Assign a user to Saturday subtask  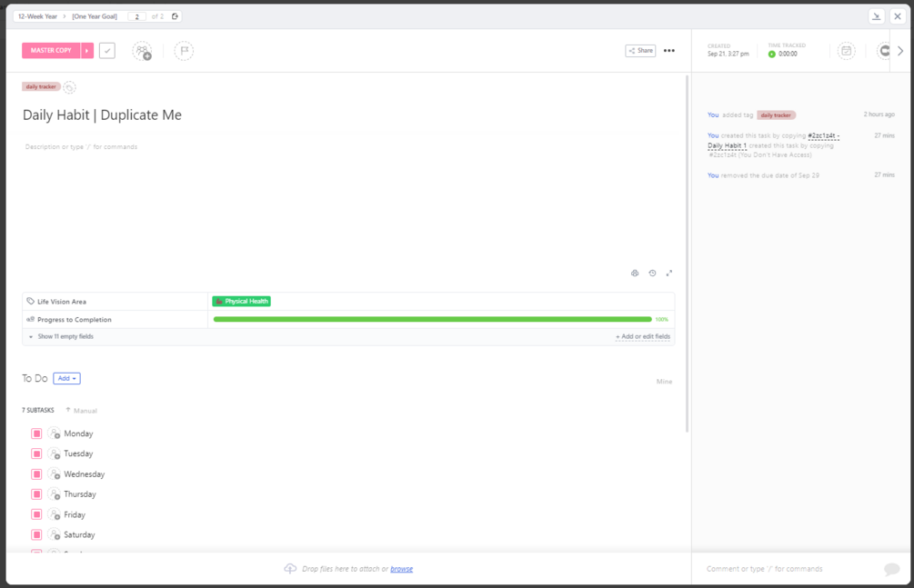pyautogui.click(x=55, y=535)
